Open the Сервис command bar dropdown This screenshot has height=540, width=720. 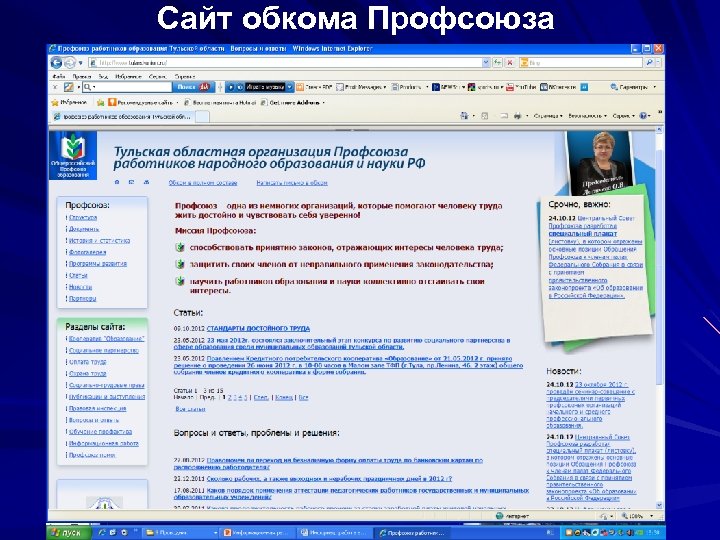624,116
